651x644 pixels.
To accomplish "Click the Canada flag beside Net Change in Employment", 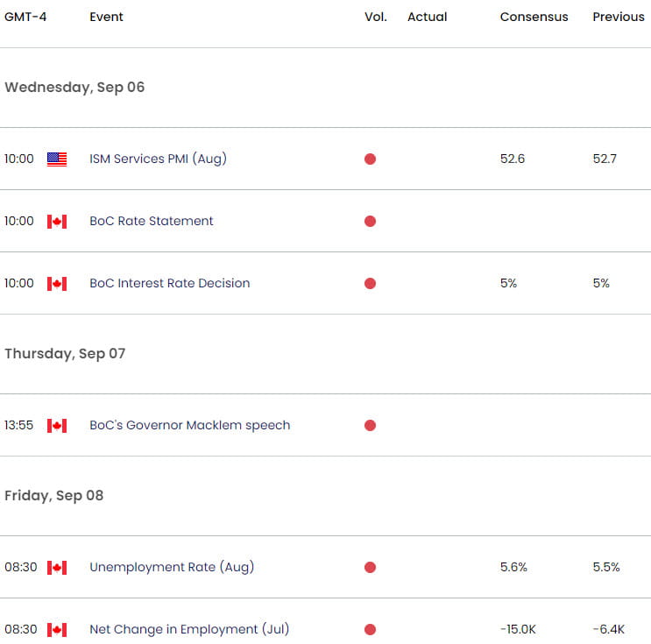I will click(x=57, y=630).
